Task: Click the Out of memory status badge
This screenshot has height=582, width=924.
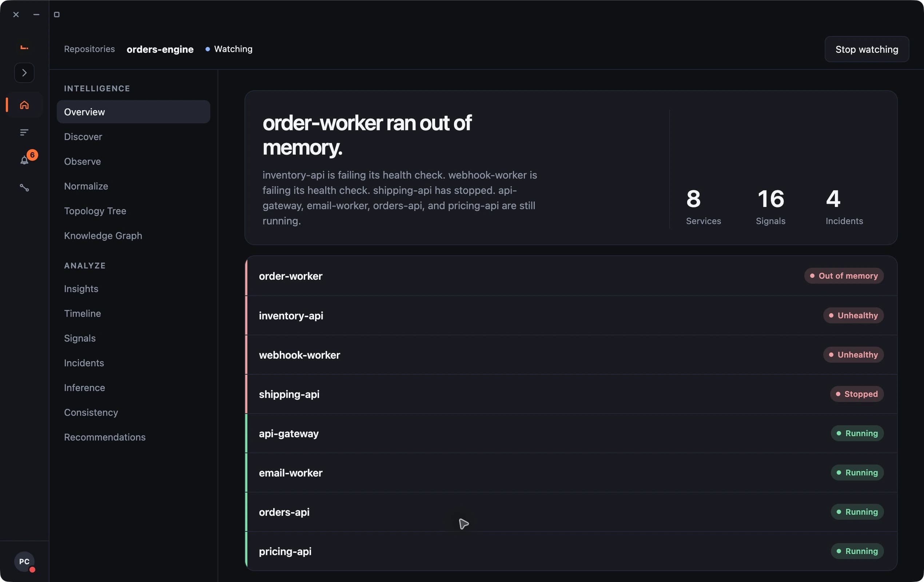Action: pos(844,276)
